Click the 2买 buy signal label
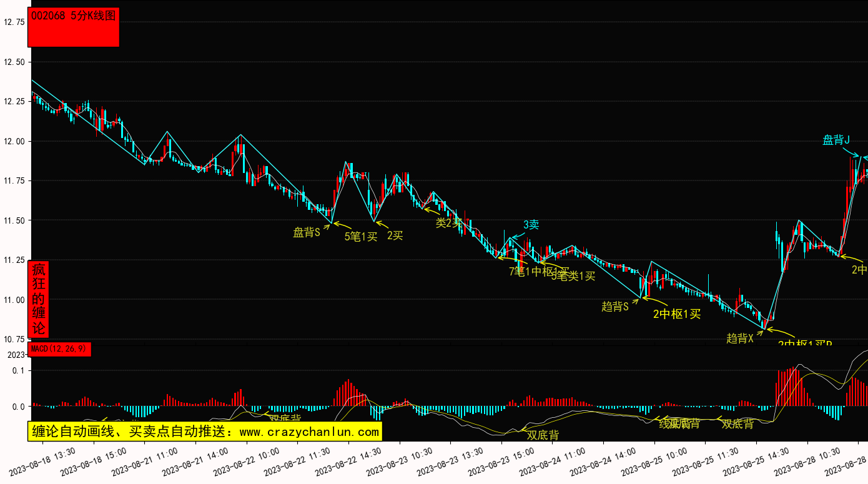This screenshot has height=484, width=868. pos(395,235)
